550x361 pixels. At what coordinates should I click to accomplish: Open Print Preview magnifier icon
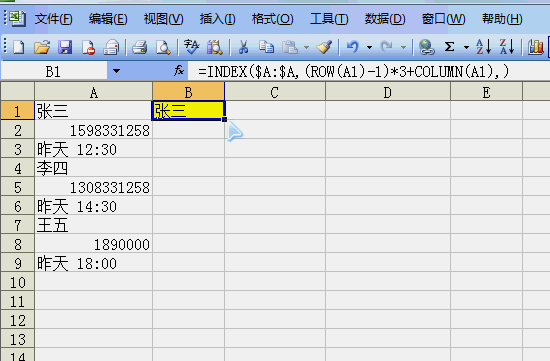(163, 47)
